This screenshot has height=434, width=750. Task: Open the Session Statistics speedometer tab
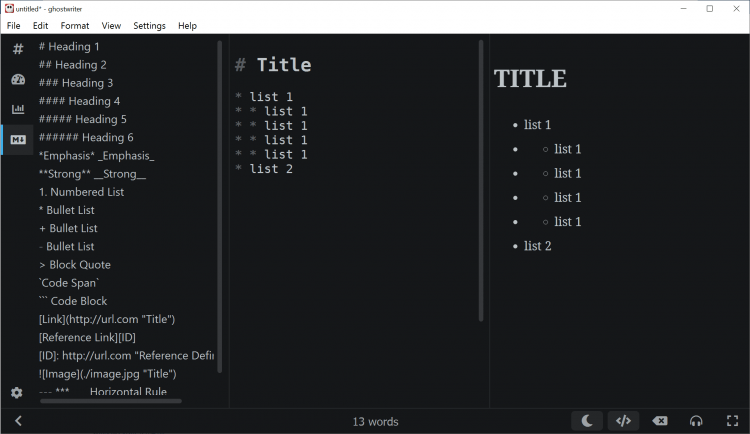18,79
